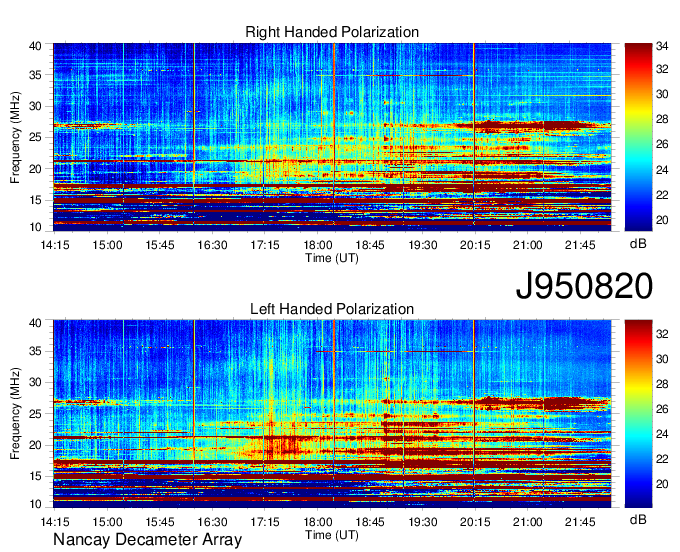This screenshot has height=552, width=680.
Task: Click the Left Handed plot's dB color bar
Action: [638, 414]
